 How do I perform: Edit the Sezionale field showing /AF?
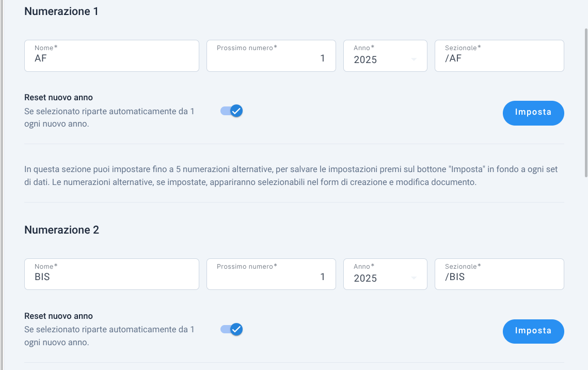coord(499,56)
